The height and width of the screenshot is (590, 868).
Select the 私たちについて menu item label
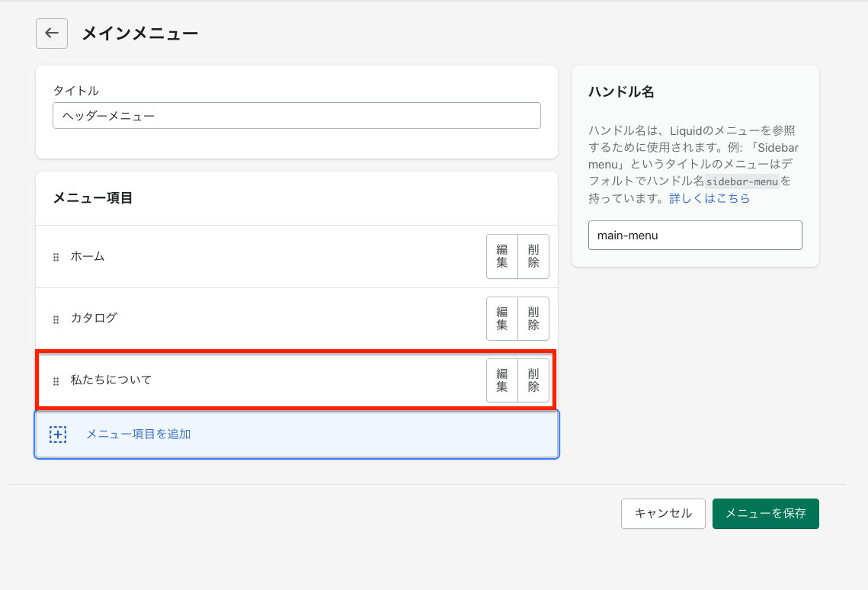(111, 380)
